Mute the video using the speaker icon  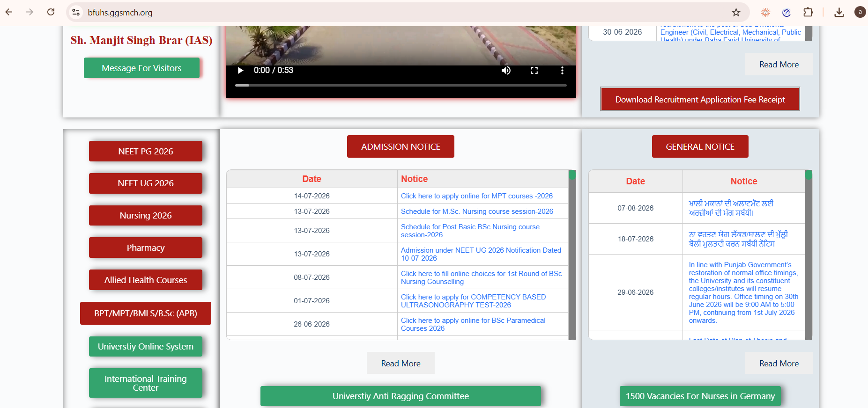[506, 70]
